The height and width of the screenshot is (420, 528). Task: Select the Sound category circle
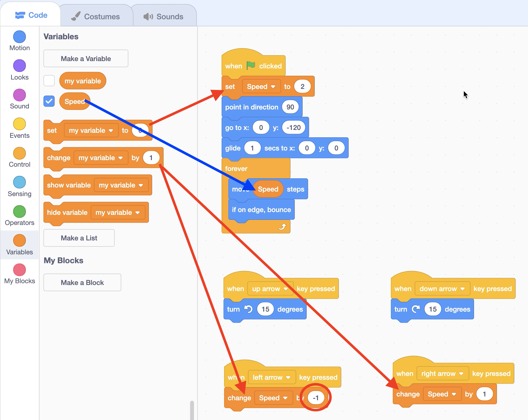pos(20,95)
